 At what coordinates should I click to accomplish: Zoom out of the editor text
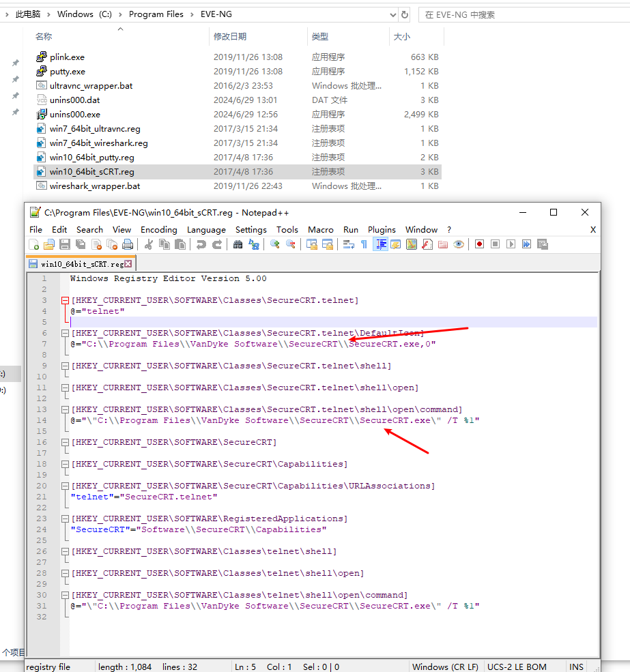pyautogui.click(x=290, y=244)
